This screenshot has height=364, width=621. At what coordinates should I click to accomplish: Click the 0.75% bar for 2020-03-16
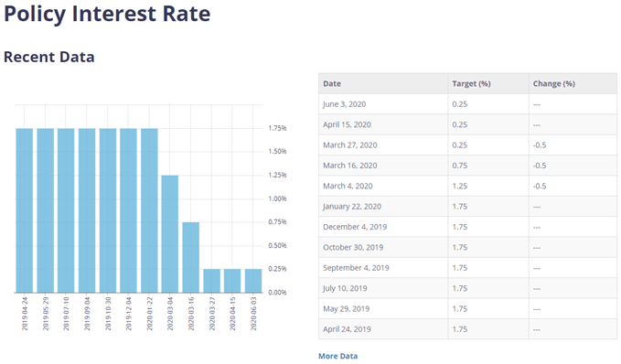click(191, 258)
